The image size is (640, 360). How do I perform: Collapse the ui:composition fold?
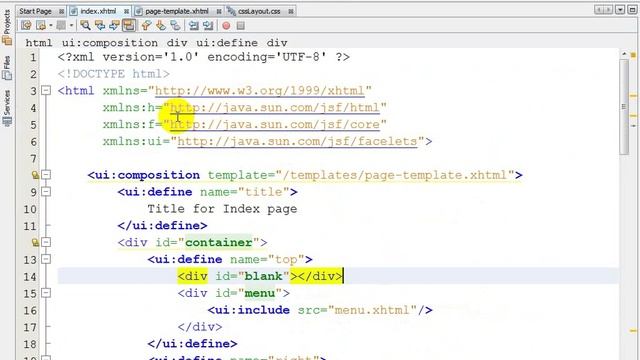pos(46,175)
